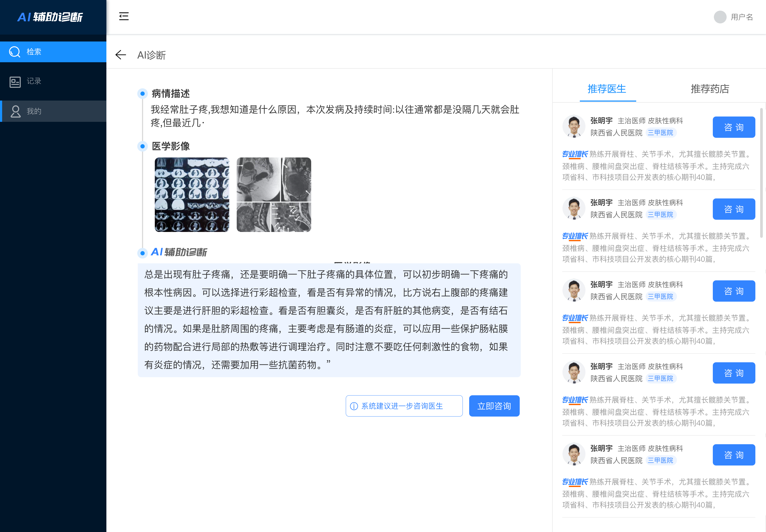Viewport: 766px width, 532px height.
Task: Click second doctor card avatar photo
Action: 574,208
